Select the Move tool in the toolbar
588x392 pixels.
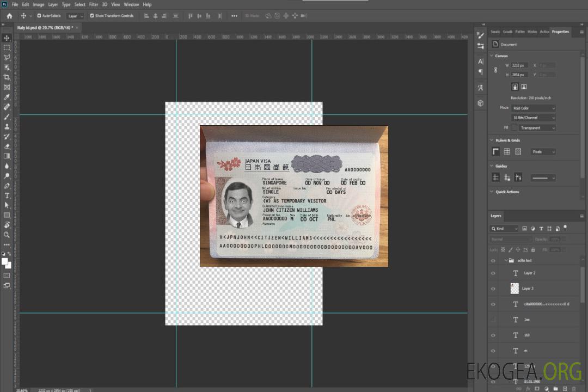point(7,38)
